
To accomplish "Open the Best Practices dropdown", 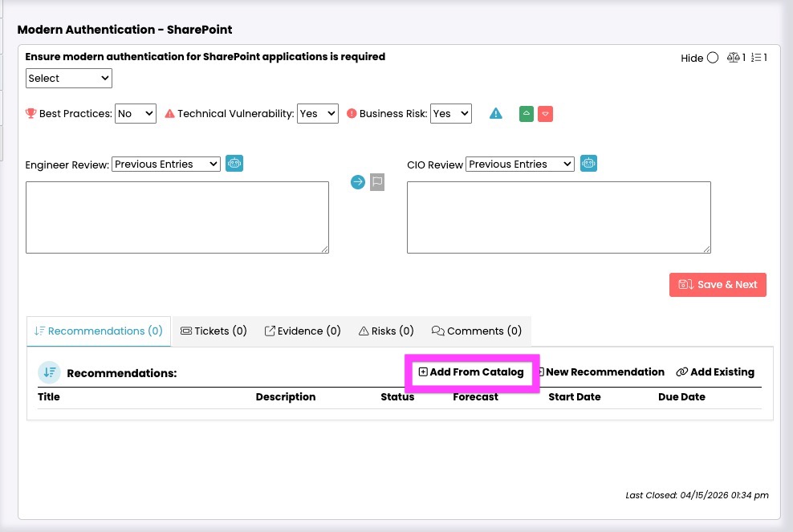I will point(136,114).
